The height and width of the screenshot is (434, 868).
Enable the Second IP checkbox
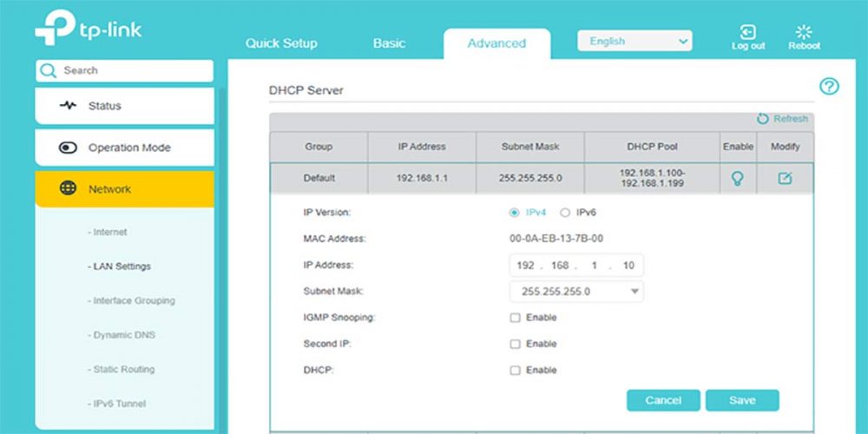515,344
